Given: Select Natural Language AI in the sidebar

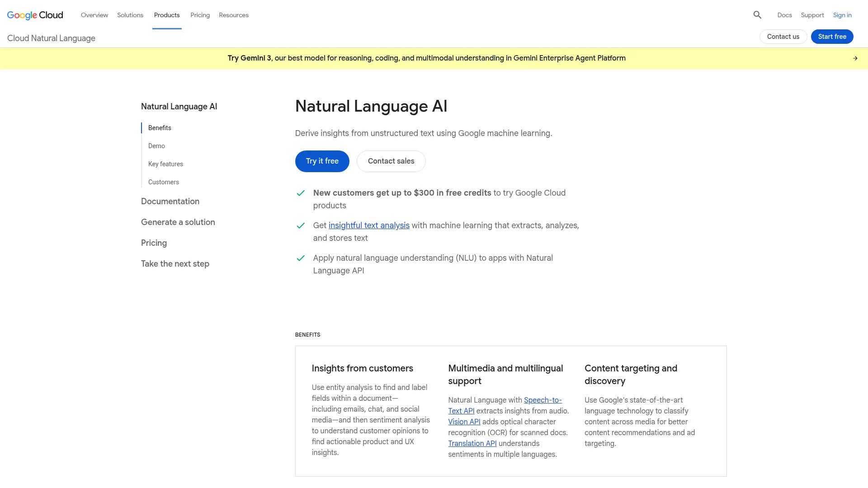Looking at the screenshot, I should pyautogui.click(x=179, y=107).
